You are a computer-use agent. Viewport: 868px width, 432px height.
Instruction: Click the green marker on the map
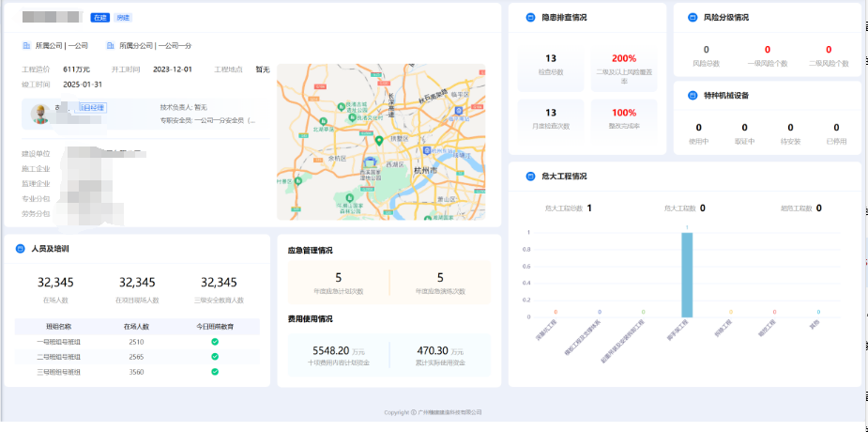click(379, 140)
